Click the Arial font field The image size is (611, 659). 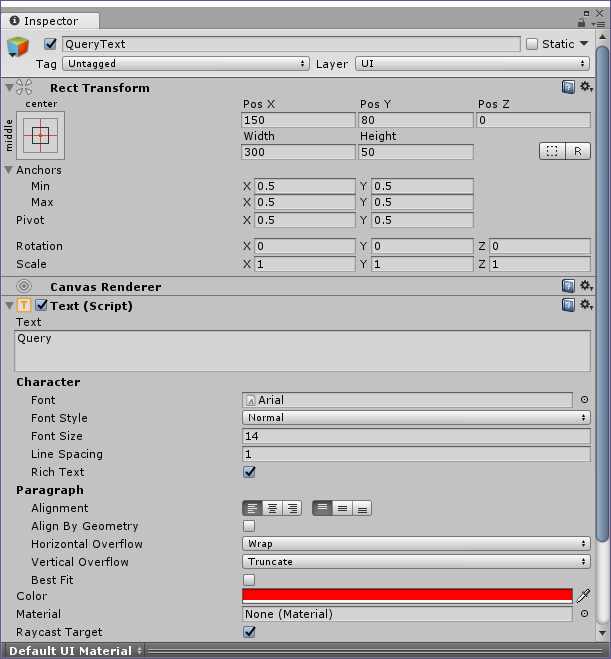407,400
